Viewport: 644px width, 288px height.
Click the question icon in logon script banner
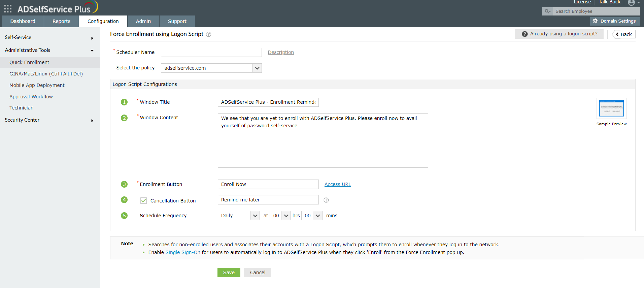(x=524, y=34)
